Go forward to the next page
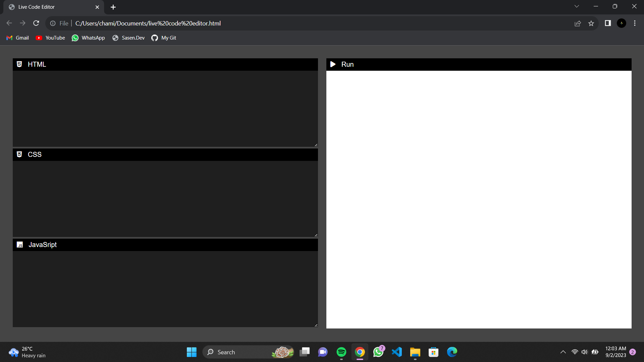 pos(22,23)
